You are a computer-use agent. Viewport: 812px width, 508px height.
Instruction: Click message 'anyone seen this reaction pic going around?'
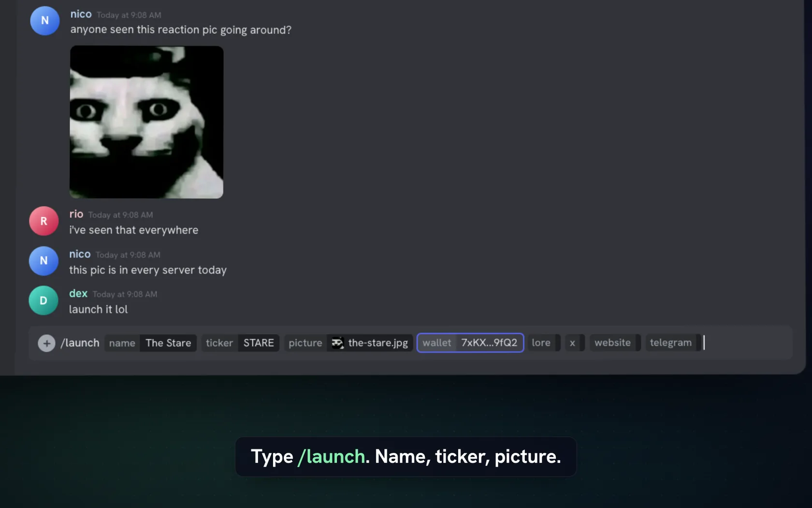click(x=181, y=30)
